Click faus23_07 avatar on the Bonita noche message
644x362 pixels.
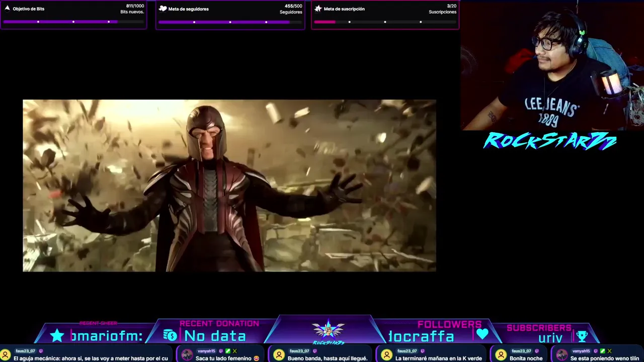click(501, 355)
